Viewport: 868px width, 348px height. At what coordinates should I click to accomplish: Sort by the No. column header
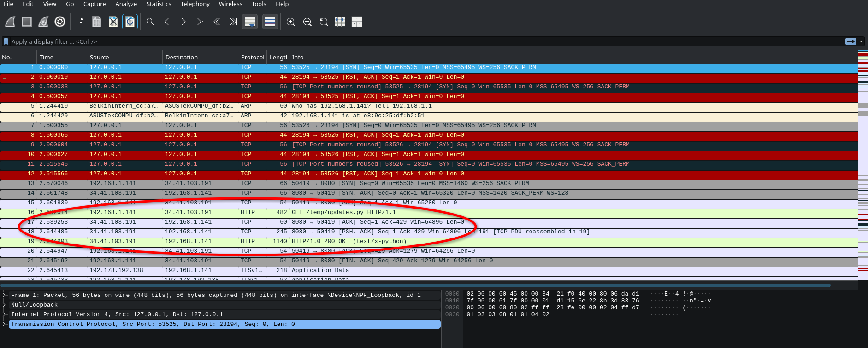coord(18,57)
